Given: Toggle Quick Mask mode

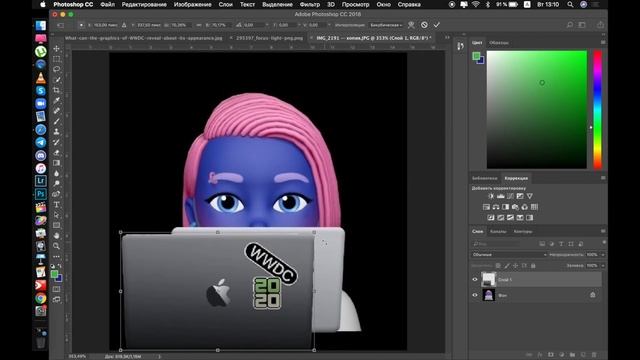Looking at the screenshot, I should click(x=56, y=289).
